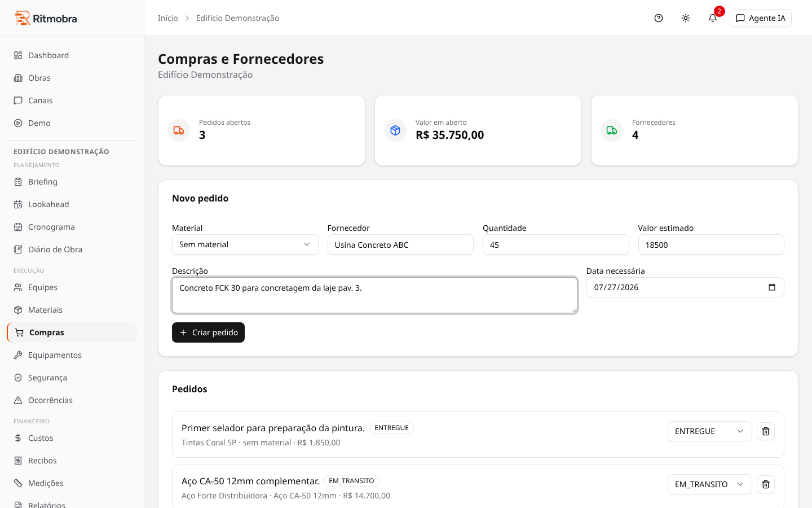812x508 pixels.
Task: Open Dashboard in the sidebar
Action: pyautogui.click(x=72, y=55)
